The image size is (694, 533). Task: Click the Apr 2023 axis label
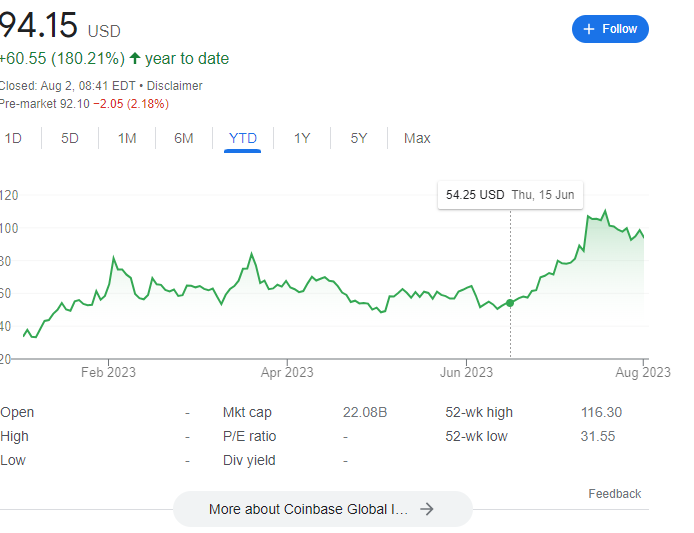click(287, 372)
